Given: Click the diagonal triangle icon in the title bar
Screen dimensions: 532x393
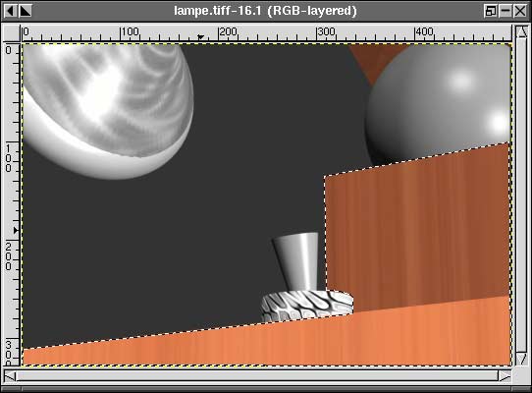Looking at the screenshot, I should click(26, 11).
